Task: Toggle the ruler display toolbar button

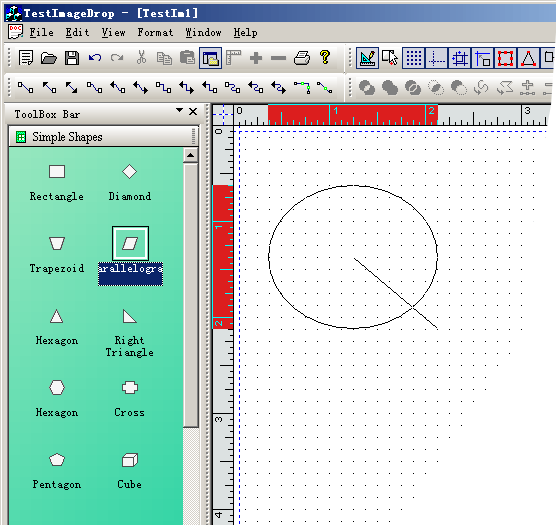Action: [x=233, y=58]
